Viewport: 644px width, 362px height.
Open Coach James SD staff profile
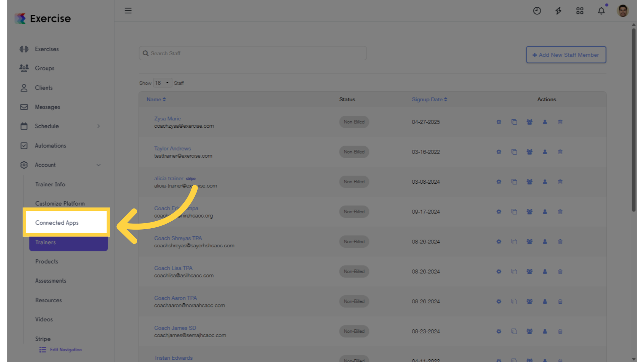175,328
